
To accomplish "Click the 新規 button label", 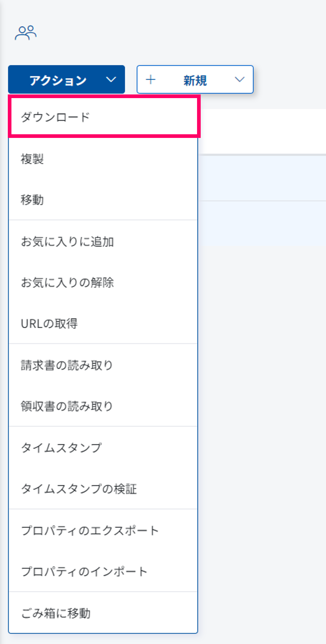I will (x=195, y=80).
